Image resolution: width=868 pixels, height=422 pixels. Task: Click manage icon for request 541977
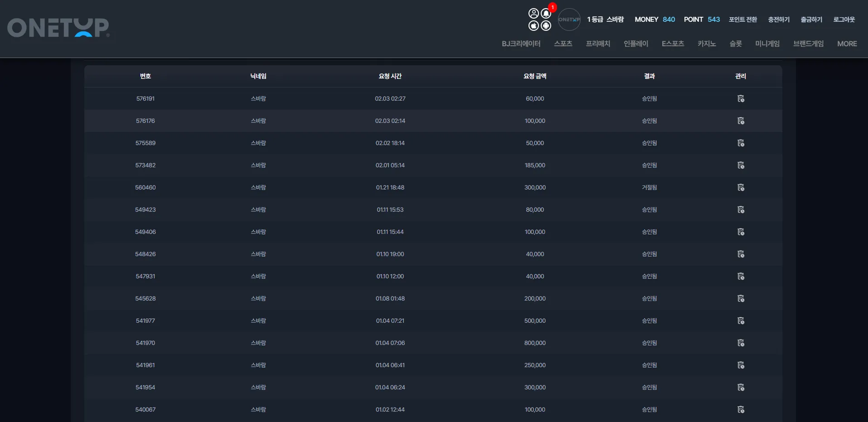point(741,320)
